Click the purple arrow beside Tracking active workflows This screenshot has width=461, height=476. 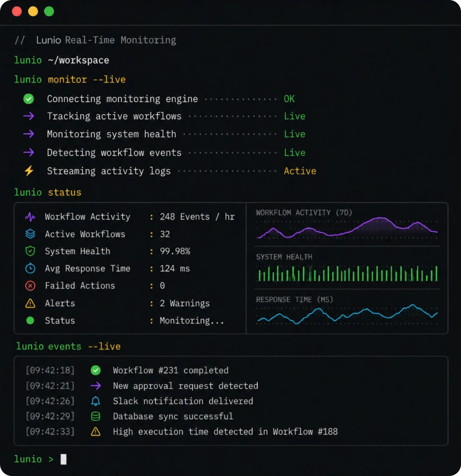[x=29, y=116]
